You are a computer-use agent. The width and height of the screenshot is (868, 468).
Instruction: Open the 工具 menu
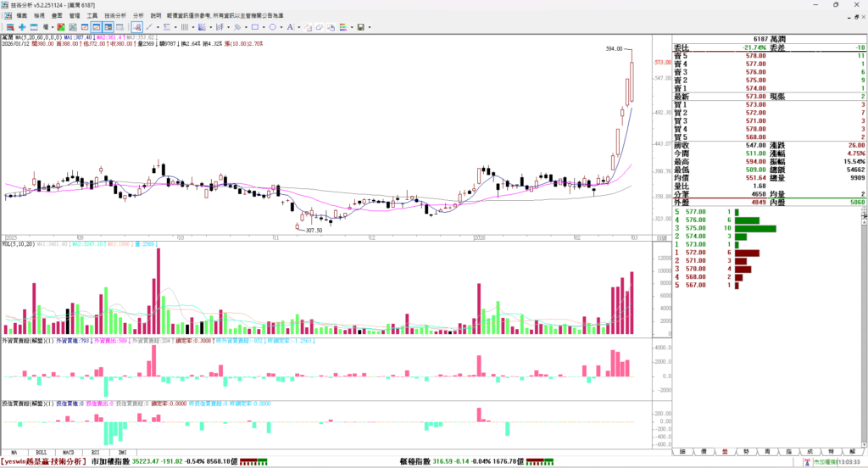(x=92, y=15)
